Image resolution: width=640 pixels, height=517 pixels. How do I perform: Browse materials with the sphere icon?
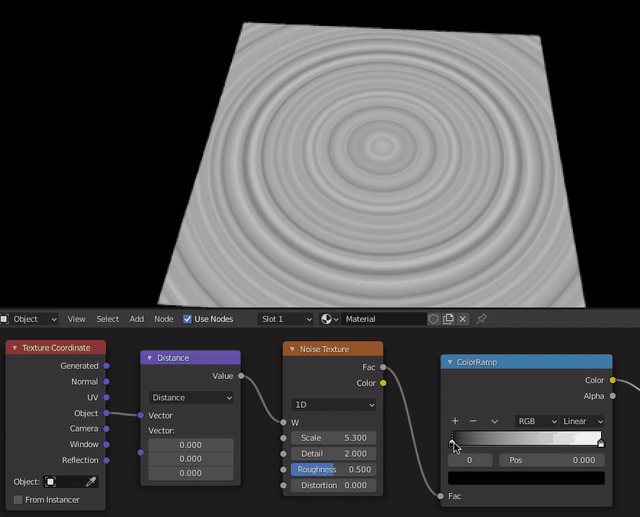point(329,319)
